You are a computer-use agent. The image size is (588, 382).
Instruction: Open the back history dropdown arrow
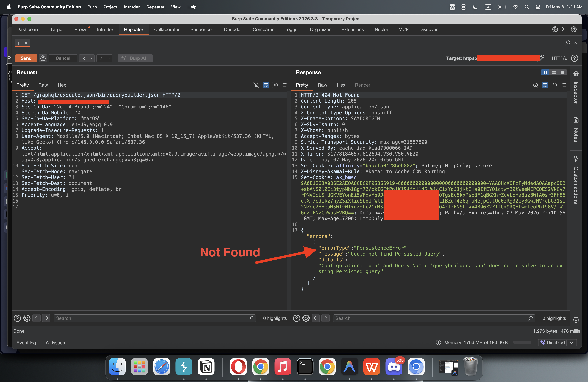[x=92, y=58]
